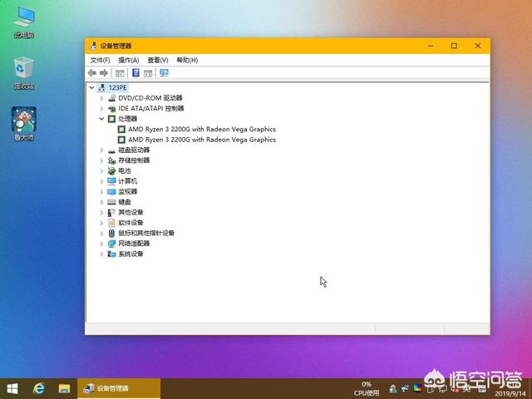Click the 2019/9/14 taskbar date

click(510, 393)
